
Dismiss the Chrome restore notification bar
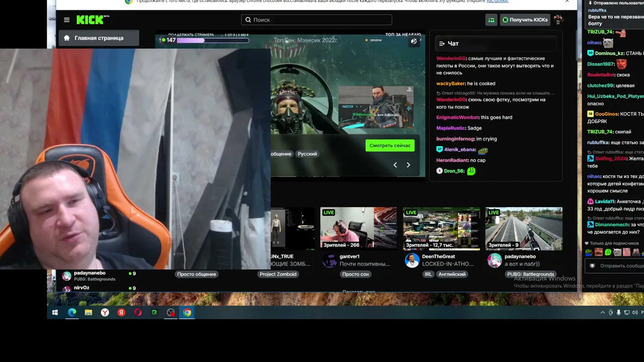tap(567, 2)
